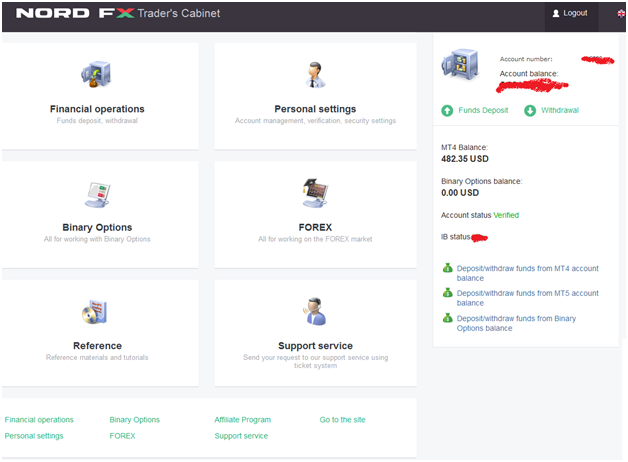The height and width of the screenshot is (462, 628).
Task: Open the UK flag language selector
Action: 621,14
